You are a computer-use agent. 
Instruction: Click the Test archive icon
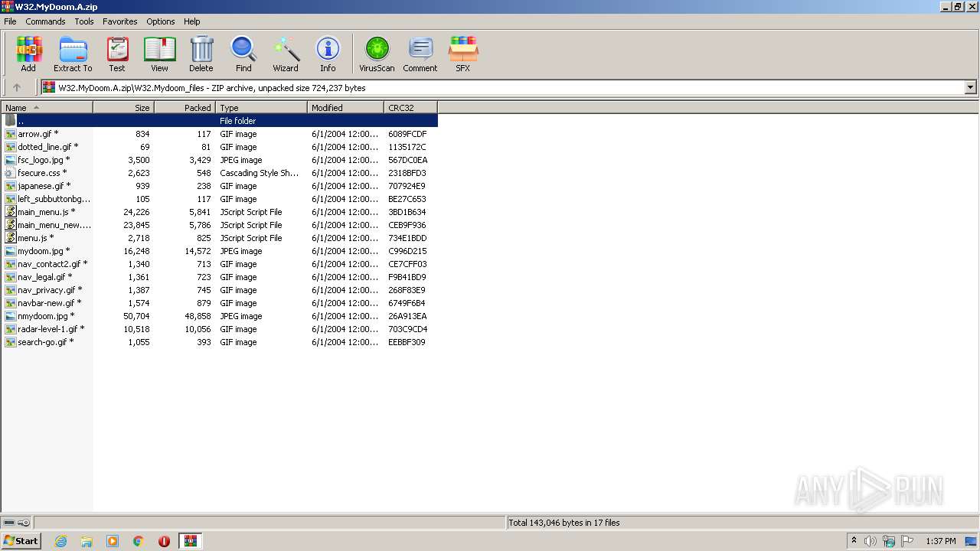pyautogui.click(x=117, y=54)
